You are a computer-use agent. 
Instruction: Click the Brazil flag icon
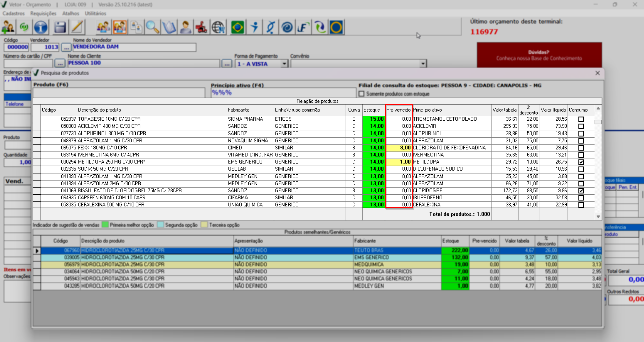point(238,27)
